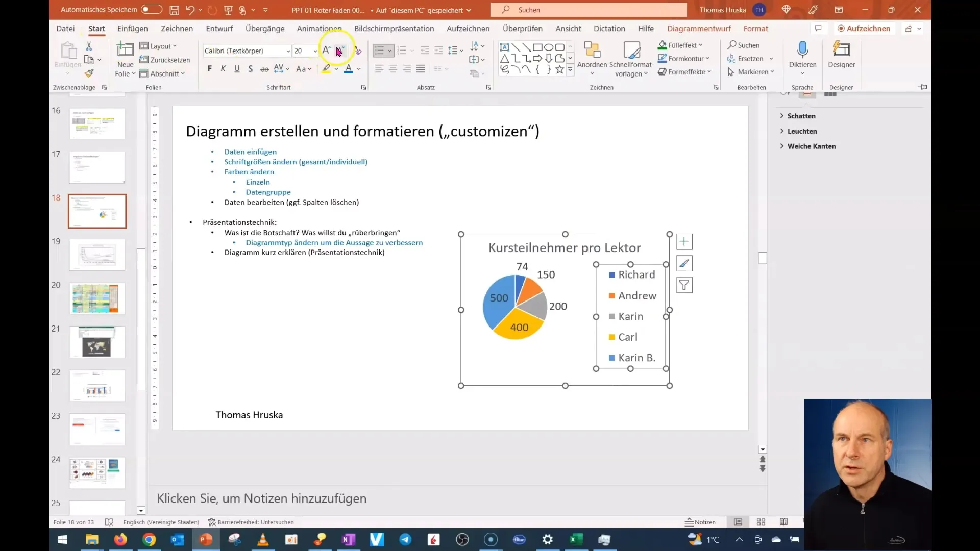
Task: Toggle Automatisches Speichern switch on/off
Action: coord(150,9)
